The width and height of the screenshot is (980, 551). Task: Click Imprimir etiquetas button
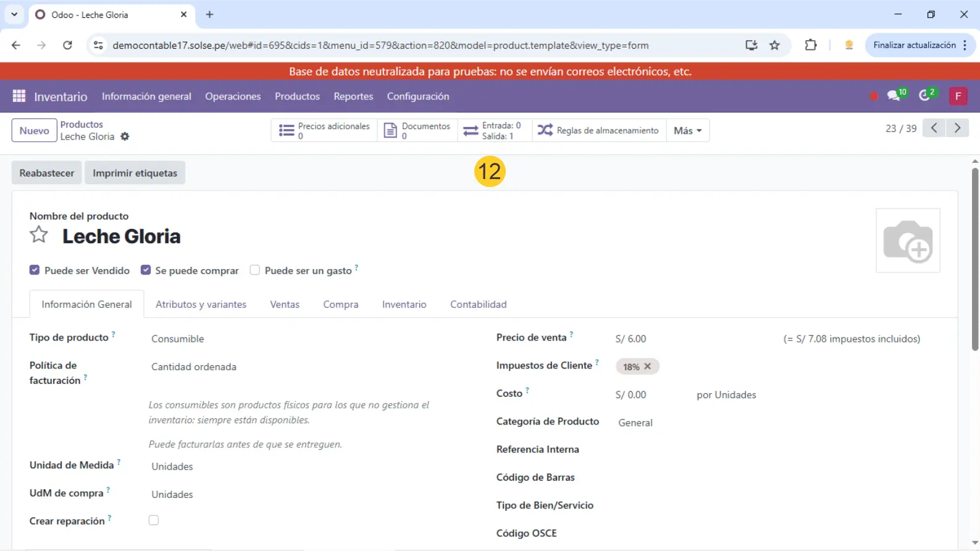coord(135,173)
